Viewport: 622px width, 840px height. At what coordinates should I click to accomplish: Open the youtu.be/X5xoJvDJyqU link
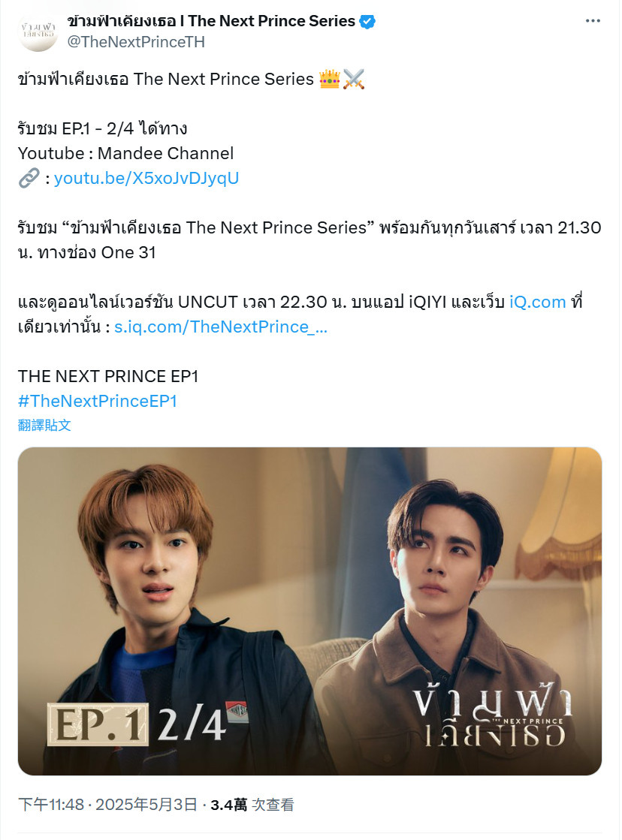point(146,178)
